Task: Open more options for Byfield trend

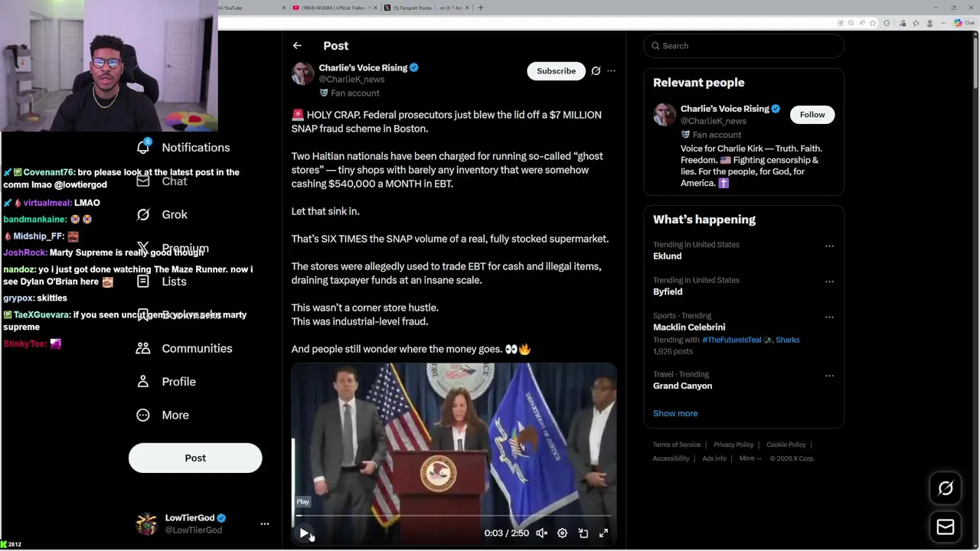Action: (829, 282)
